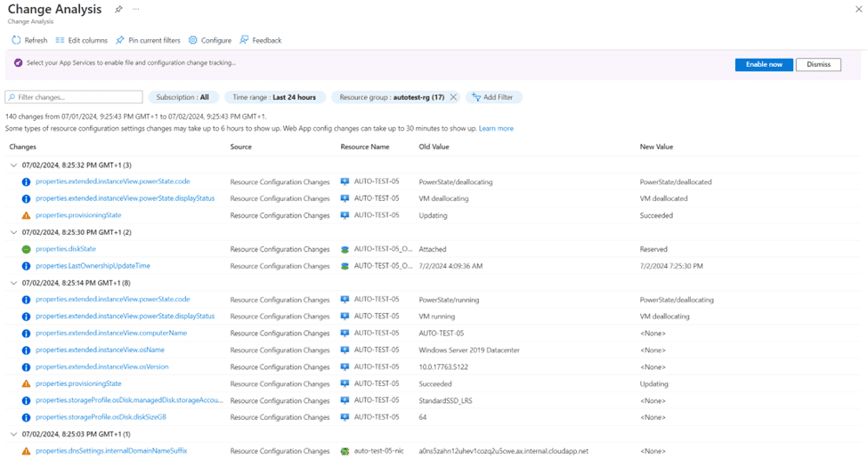Collapse the 8:25:32 PM change group
Viewport: 868px width, 459px height.
pyautogui.click(x=13, y=165)
